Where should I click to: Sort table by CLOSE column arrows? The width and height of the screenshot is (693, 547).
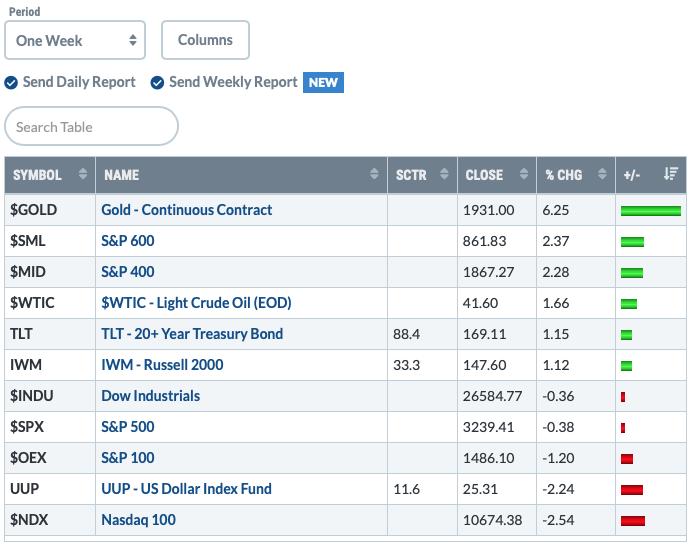(524, 174)
